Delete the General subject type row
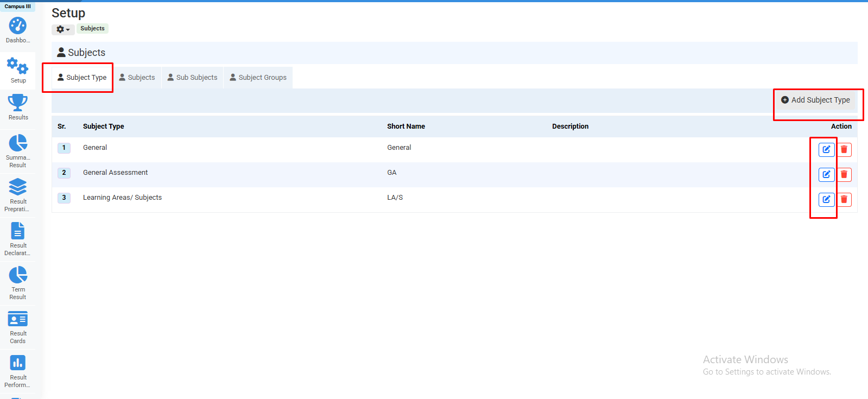Viewport: 868px width, 399px height. (x=844, y=149)
